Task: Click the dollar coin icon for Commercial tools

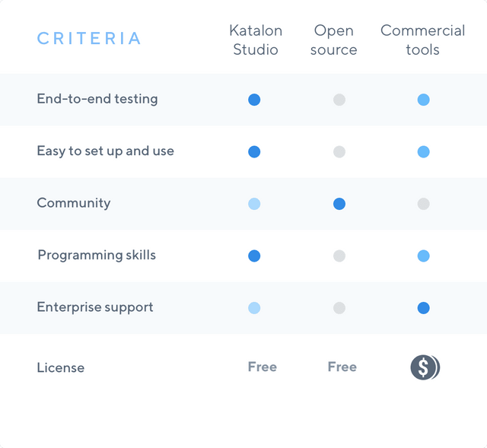Action: pyautogui.click(x=425, y=367)
